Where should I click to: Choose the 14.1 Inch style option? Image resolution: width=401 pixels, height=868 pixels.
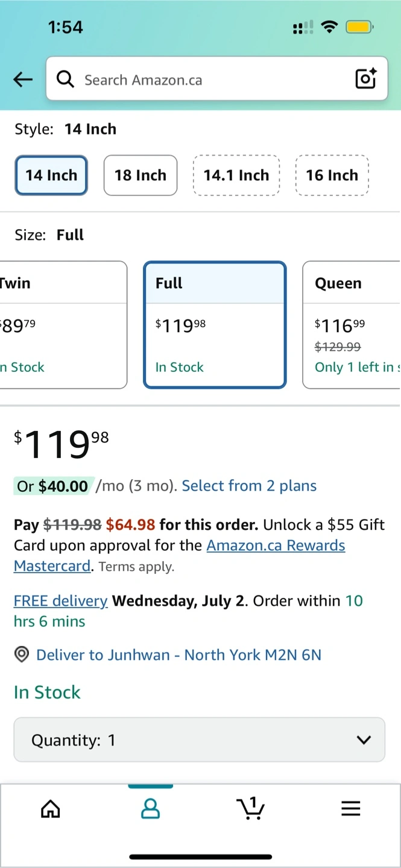tap(236, 175)
